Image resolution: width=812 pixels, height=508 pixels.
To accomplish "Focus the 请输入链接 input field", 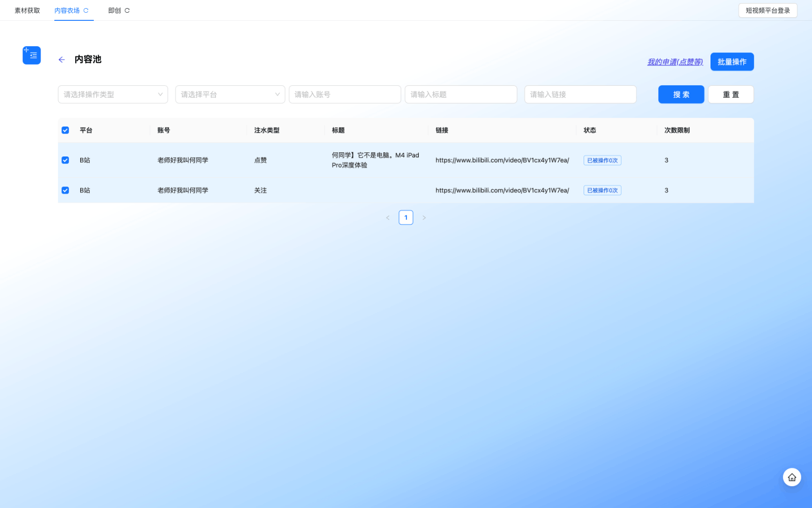I will [x=581, y=94].
